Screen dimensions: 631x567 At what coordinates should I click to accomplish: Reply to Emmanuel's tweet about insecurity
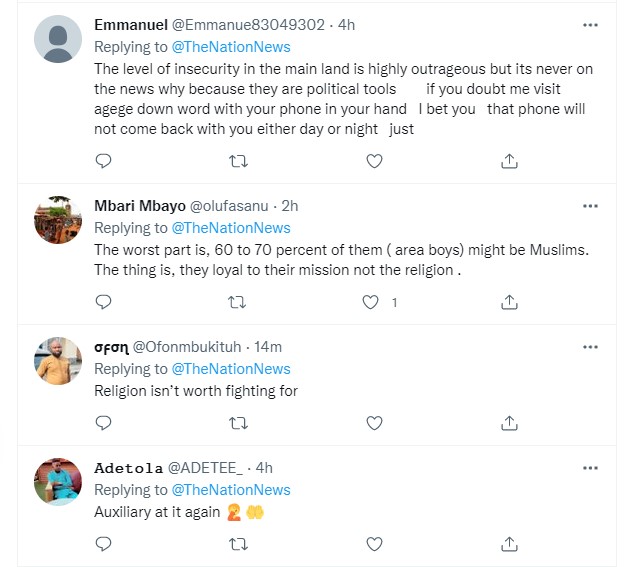point(103,160)
